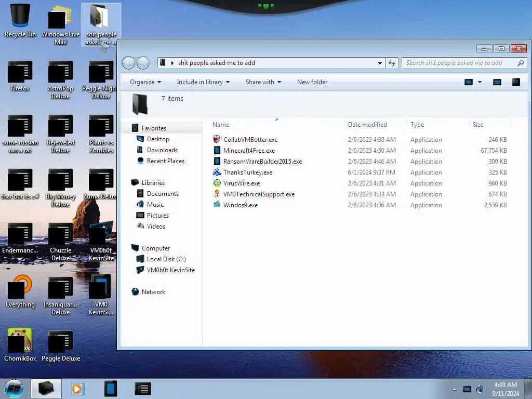532x399 pixels.
Task: Click the taskbar clock and date
Action: 506,389
